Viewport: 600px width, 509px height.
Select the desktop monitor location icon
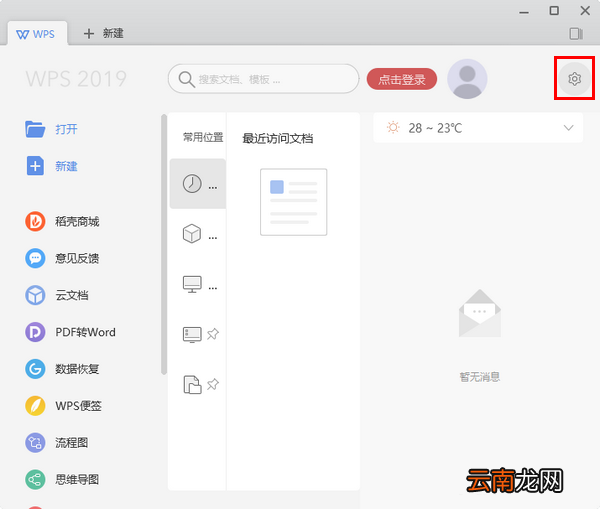pos(192,284)
